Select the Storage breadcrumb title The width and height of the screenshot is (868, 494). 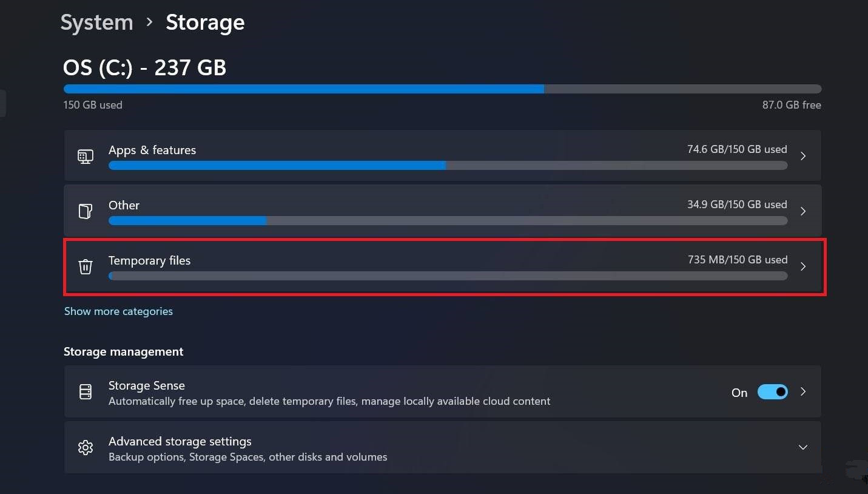tap(205, 22)
